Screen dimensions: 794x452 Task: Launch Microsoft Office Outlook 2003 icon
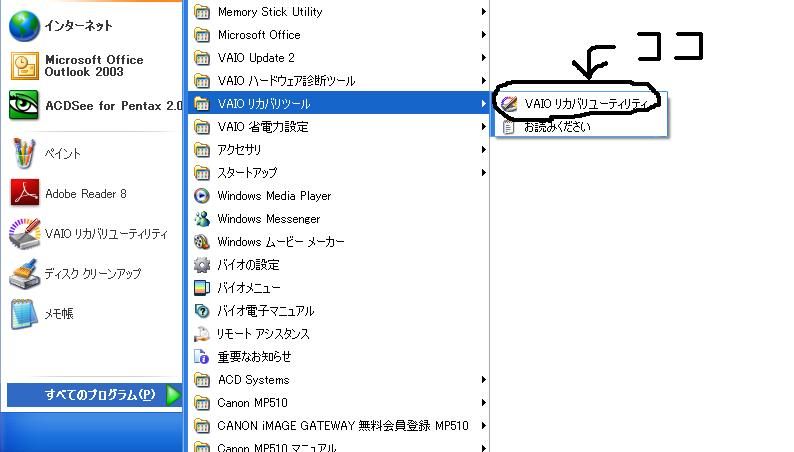pyautogui.click(x=24, y=66)
